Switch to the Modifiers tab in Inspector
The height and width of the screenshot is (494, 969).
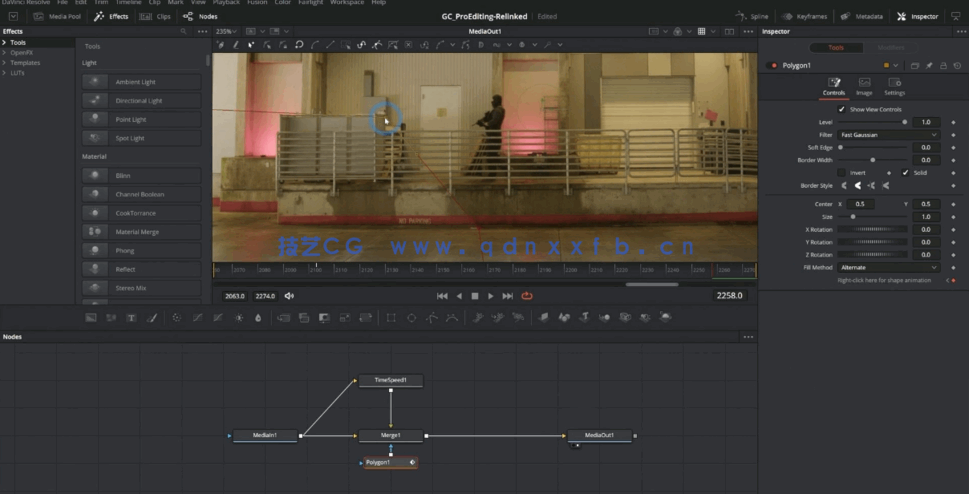(891, 48)
